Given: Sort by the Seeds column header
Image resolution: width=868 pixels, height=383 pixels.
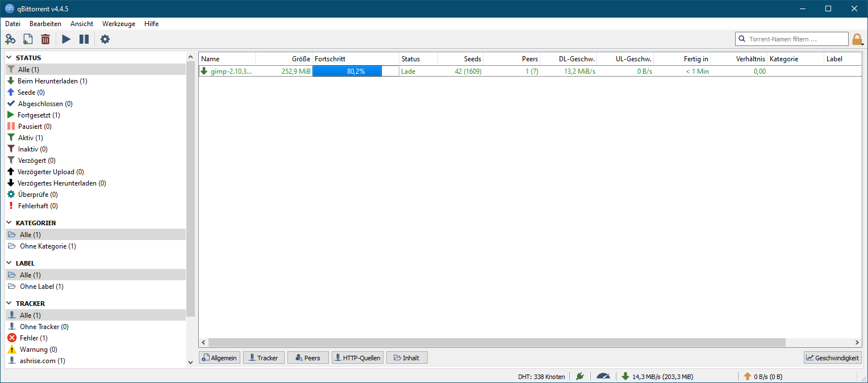Looking at the screenshot, I should click(x=460, y=59).
